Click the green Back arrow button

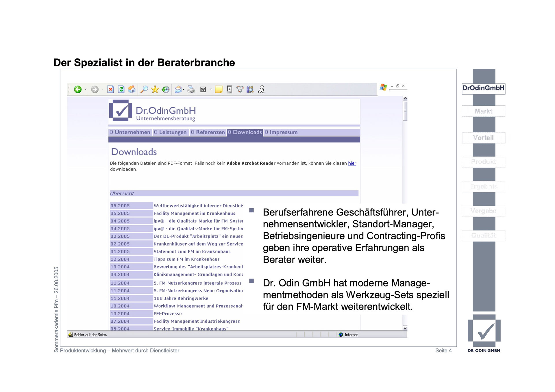pos(78,90)
